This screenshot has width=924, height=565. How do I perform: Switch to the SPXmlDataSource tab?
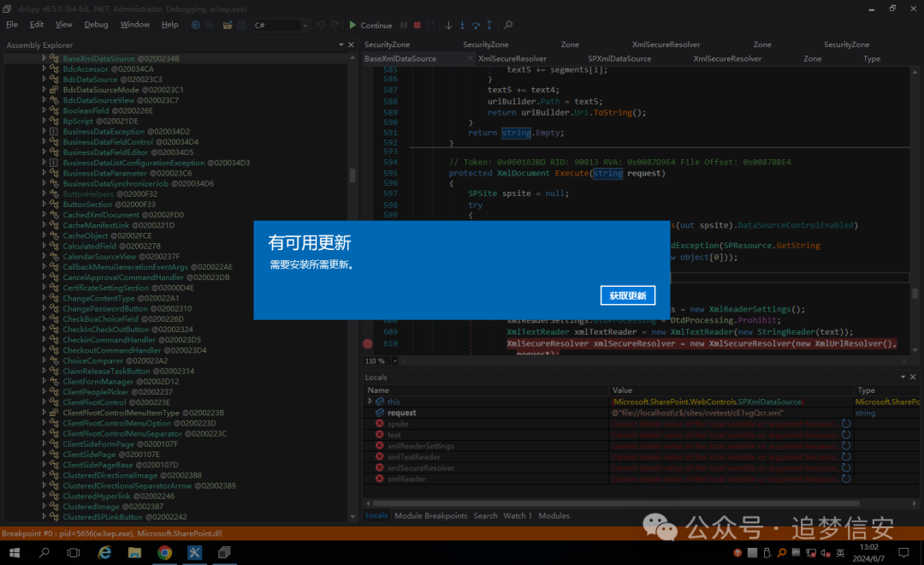pyautogui.click(x=619, y=58)
